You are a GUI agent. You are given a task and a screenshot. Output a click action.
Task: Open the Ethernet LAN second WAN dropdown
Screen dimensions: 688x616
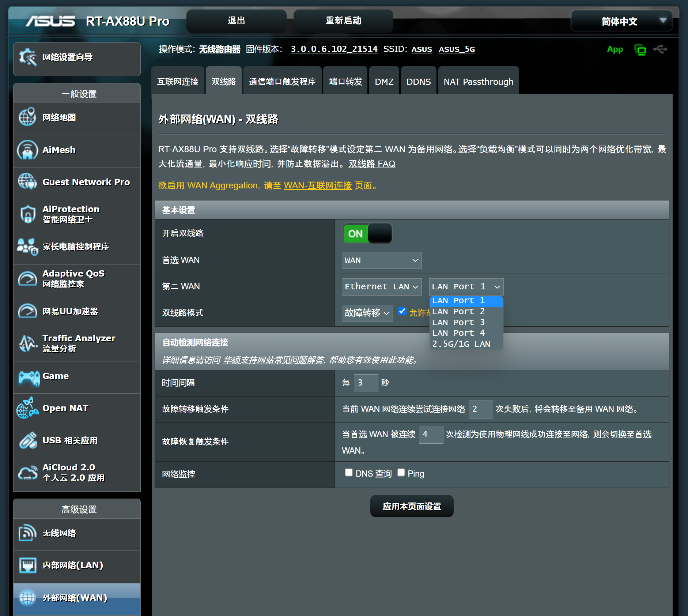tap(382, 286)
